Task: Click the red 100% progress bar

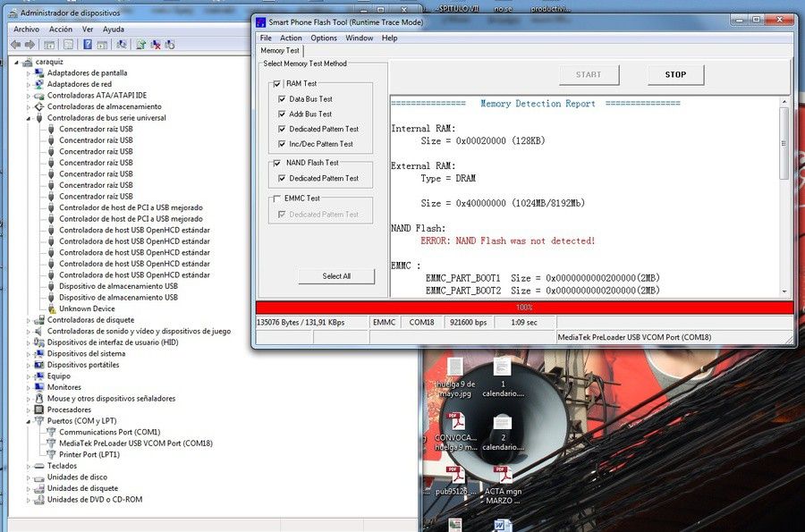Action: tap(524, 308)
